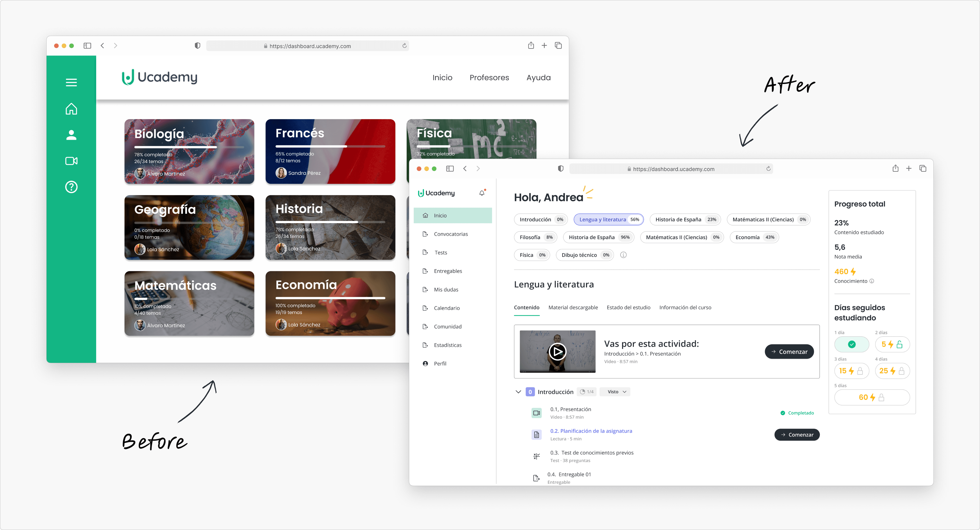Open the user profile icon in green sidebar
Screen dimensions: 980x530
pyautogui.click(x=71, y=135)
